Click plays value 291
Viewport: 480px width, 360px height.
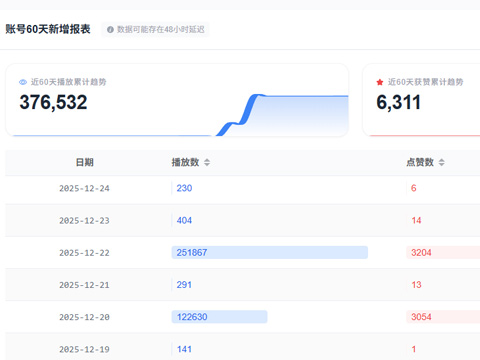click(184, 285)
